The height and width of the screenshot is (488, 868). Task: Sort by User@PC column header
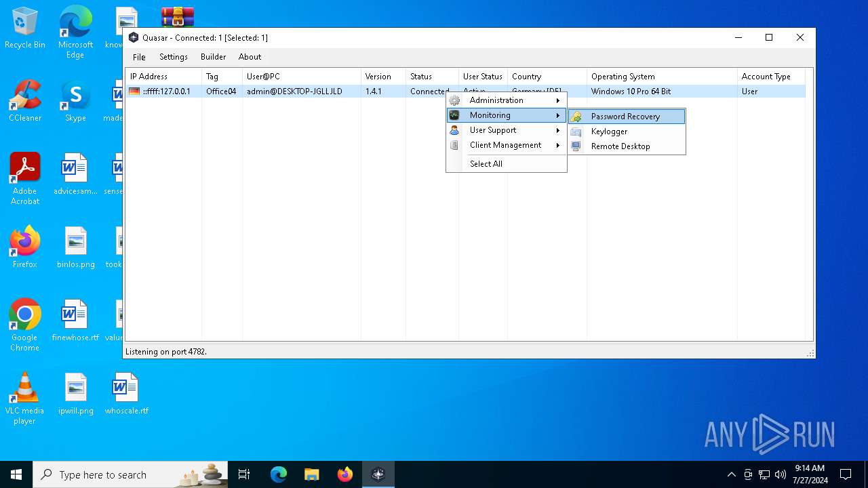pyautogui.click(x=302, y=77)
